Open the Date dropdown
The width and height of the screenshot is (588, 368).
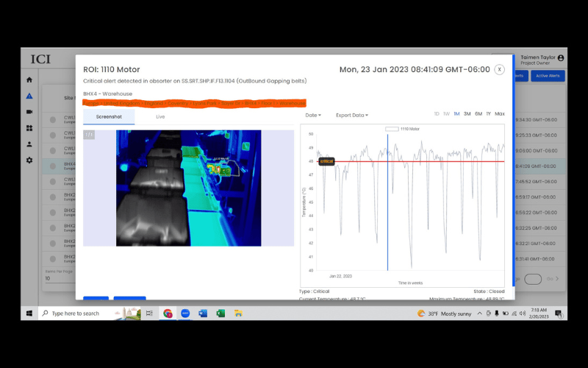(312, 116)
